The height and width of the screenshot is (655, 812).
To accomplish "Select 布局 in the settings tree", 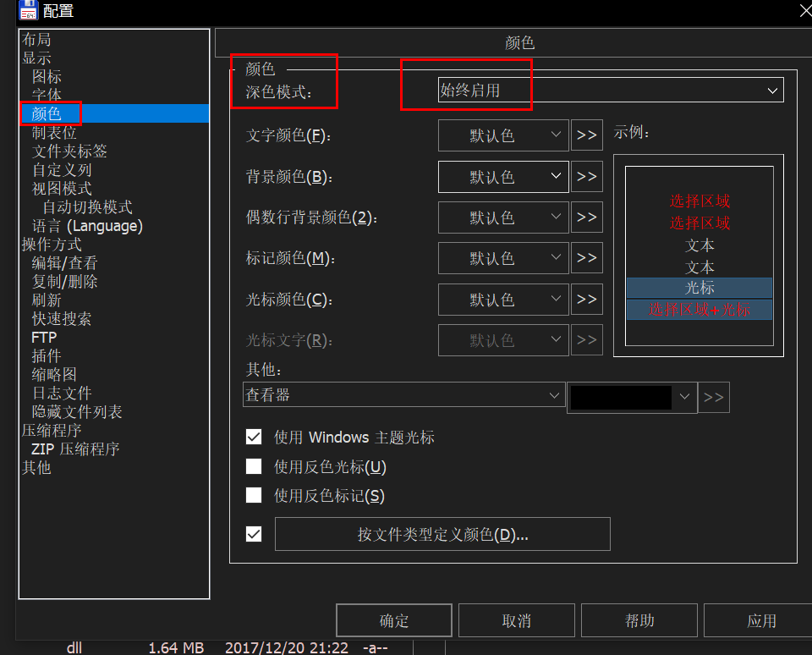I will click(36, 40).
